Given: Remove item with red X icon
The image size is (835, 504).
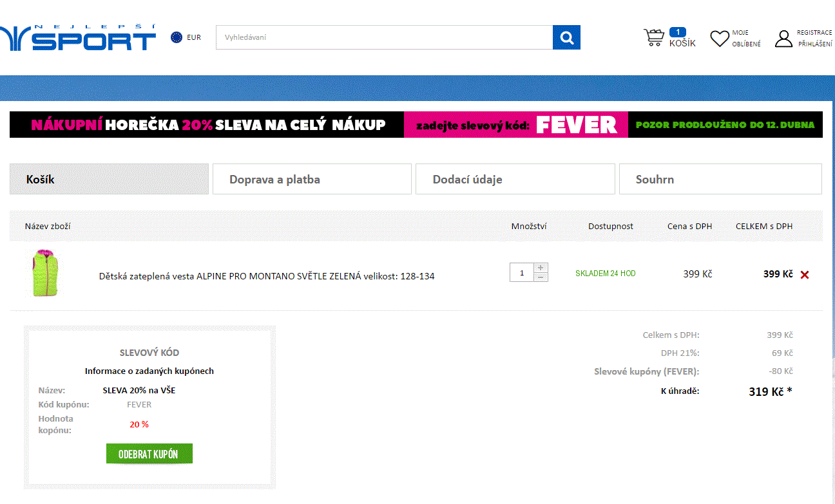Looking at the screenshot, I should [x=805, y=275].
